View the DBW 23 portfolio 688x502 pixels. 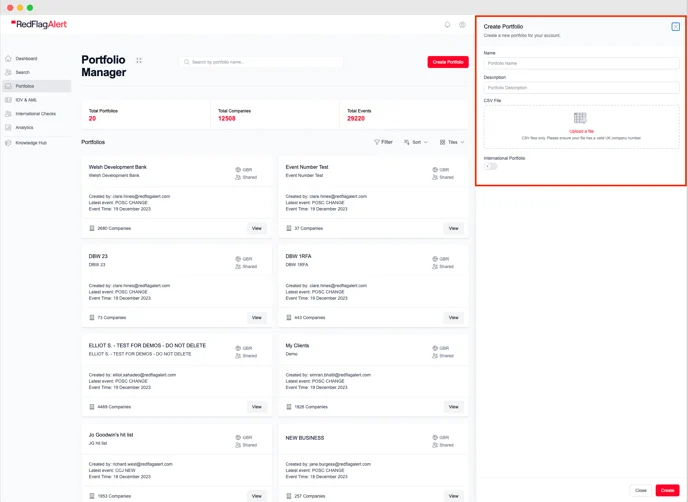pyautogui.click(x=257, y=317)
